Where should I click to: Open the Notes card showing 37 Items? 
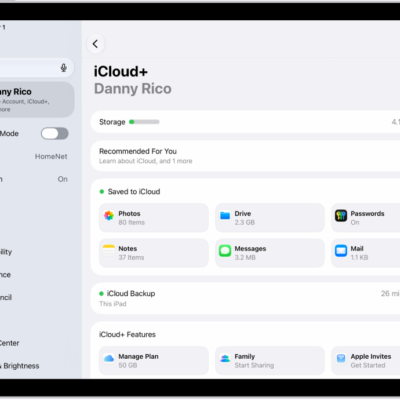coord(154,253)
